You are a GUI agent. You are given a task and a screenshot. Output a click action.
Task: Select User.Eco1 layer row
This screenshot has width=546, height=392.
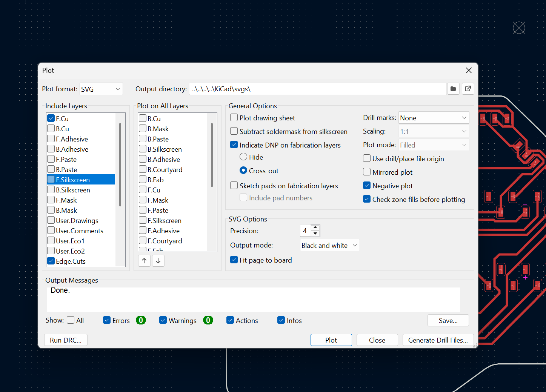81,241
